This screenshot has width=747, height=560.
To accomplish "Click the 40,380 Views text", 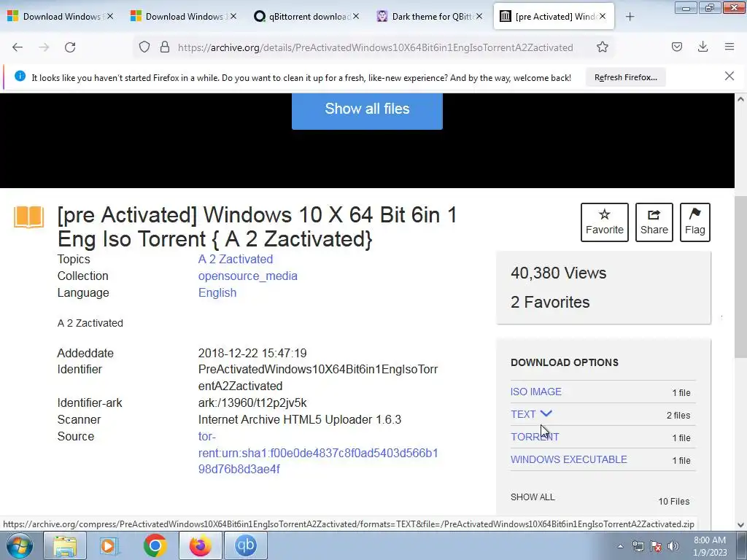I will [558, 273].
